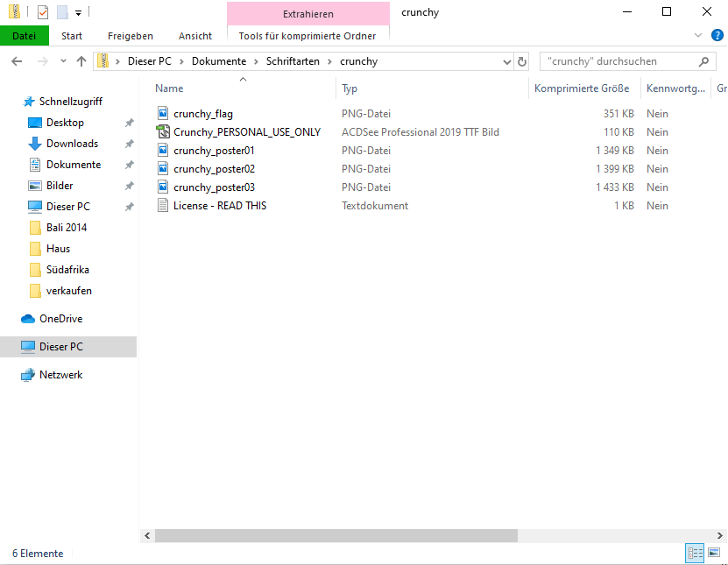Click the "ACDSee Professional 2019 TTF Bild" type cell
Image resolution: width=728 pixels, height=565 pixels.
pos(421,132)
